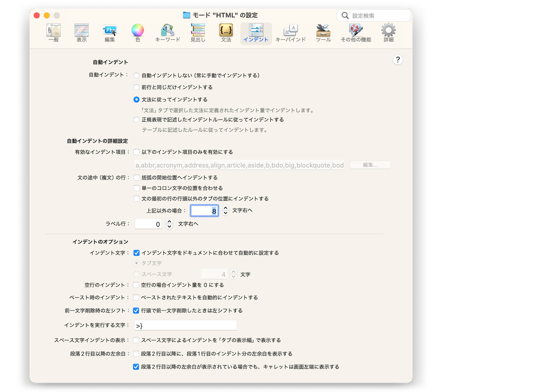Image resolution: width=533 pixels, height=392 pixels.
Task: Open the 見出し (Heading) settings pane
Action: pos(198,33)
